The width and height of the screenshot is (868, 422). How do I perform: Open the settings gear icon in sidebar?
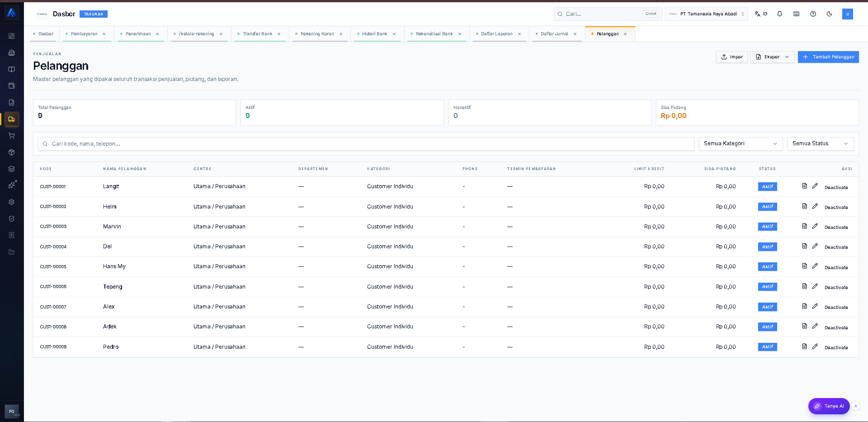click(12, 202)
